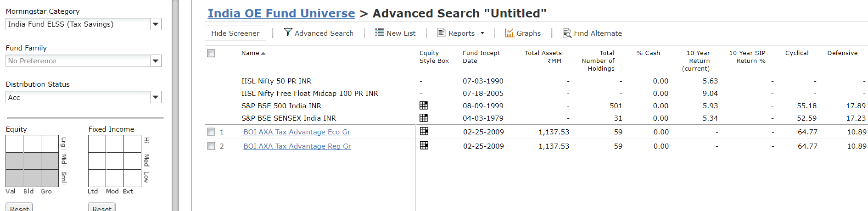Toggle Fixed Income Low Extensive cell

132,178
